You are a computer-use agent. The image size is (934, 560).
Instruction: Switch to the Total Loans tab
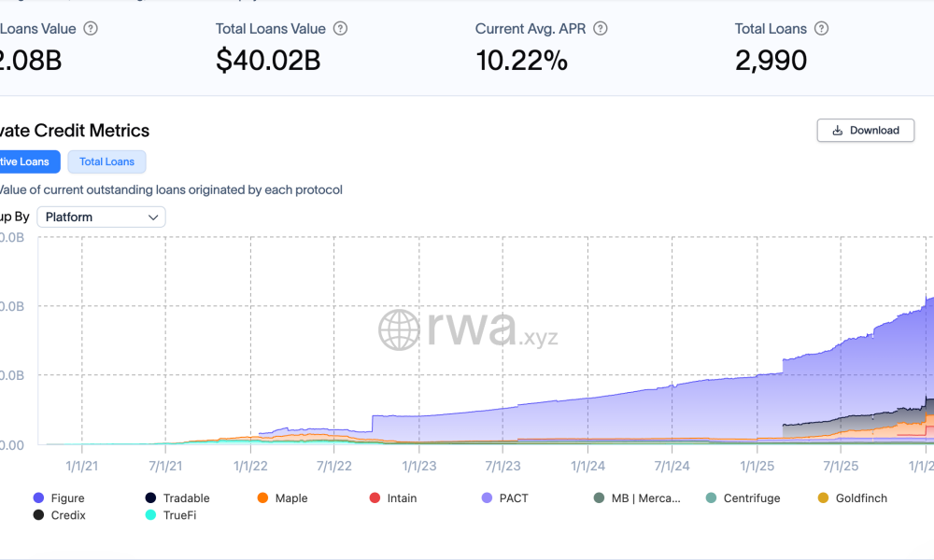click(x=106, y=161)
